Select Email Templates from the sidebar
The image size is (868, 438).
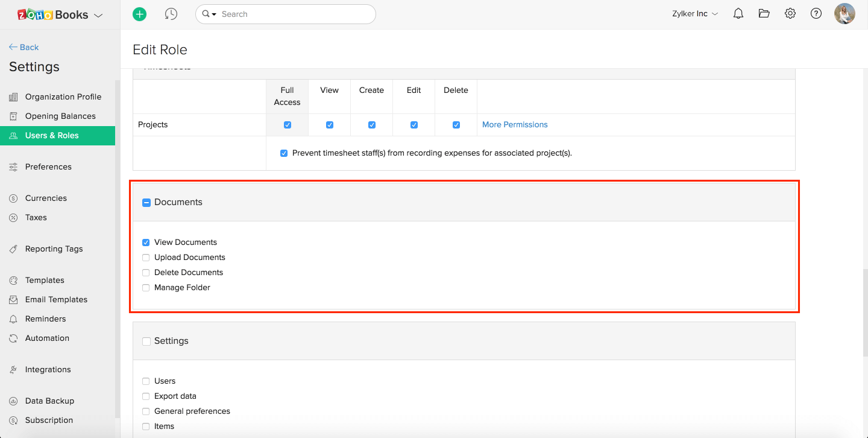(56, 299)
